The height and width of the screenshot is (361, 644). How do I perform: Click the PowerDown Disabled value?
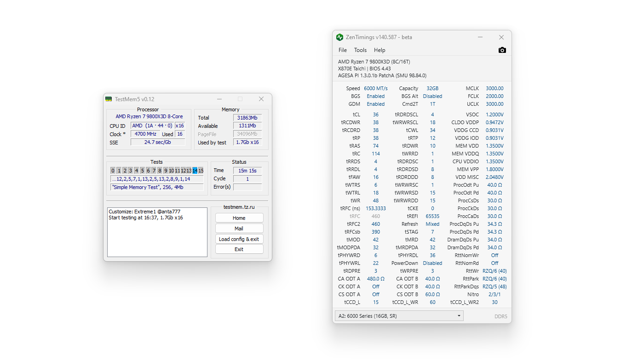[432, 263]
